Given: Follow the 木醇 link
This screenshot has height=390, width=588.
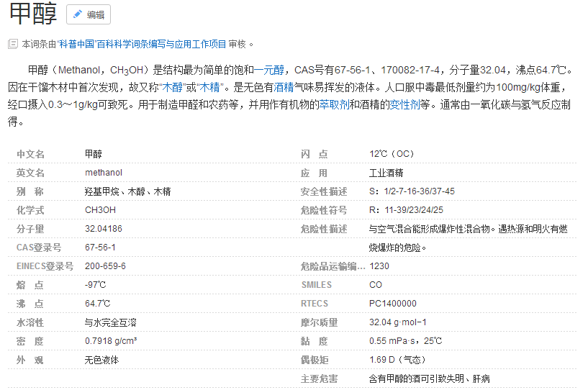Looking at the screenshot, I should [172, 87].
